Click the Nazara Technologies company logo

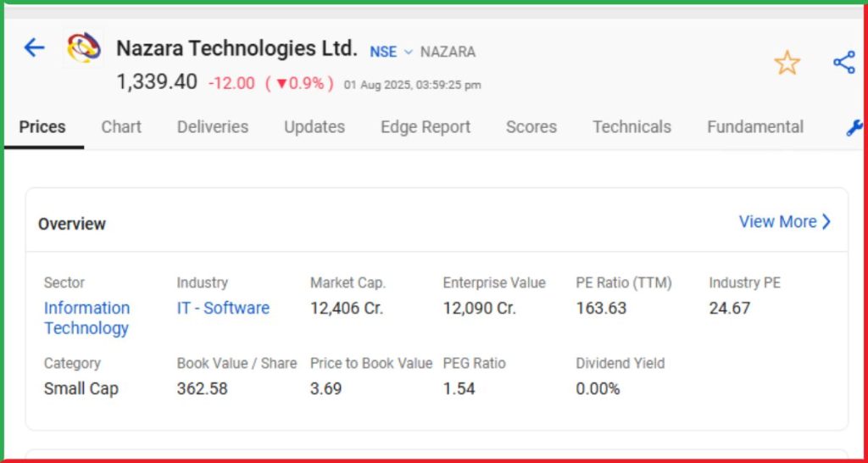pyautogui.click(x=83, y=48)
